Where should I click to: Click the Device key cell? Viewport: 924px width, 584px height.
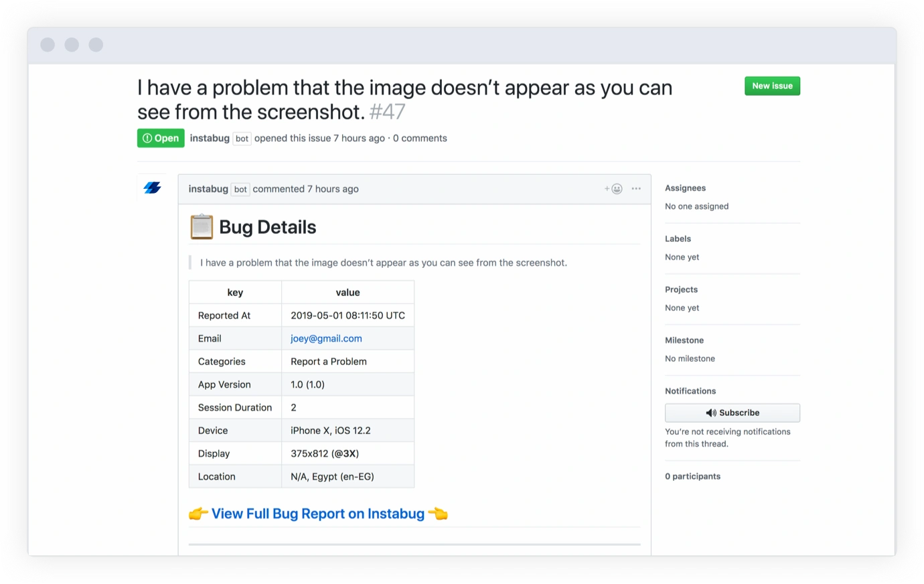tap(235, 431)
